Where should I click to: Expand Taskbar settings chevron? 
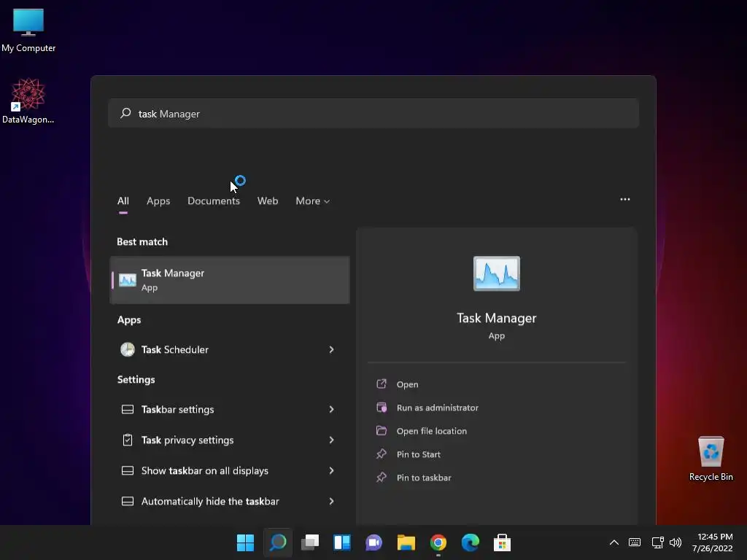pos(332,410)
